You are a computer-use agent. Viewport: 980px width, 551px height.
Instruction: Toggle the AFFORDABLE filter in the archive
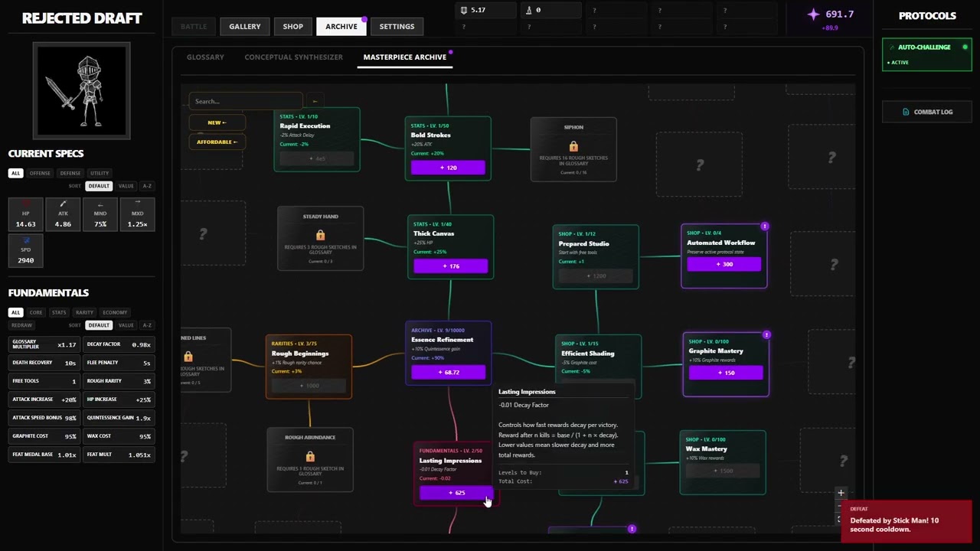[217, 142]
